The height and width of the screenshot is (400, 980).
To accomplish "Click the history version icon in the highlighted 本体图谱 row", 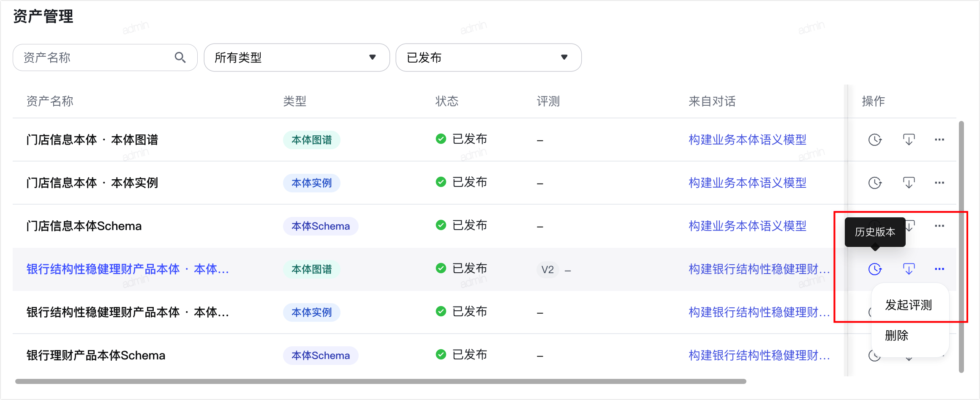I will coord(875,269).
